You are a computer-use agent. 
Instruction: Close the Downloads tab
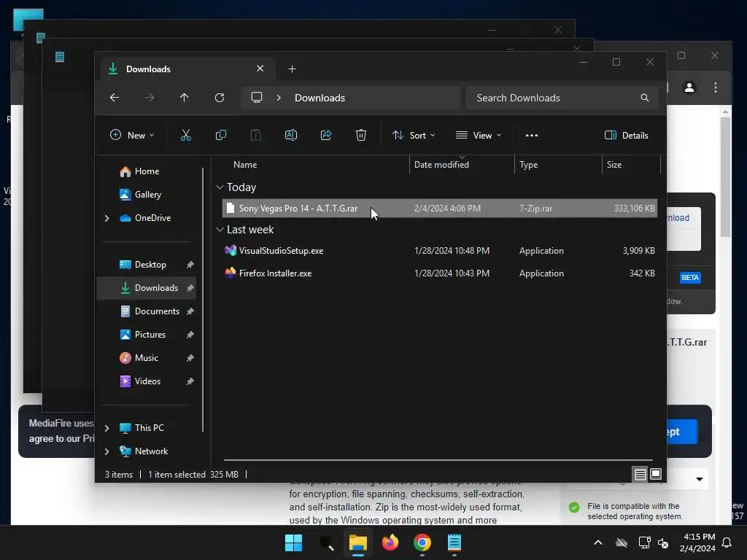tap(260, 69)
